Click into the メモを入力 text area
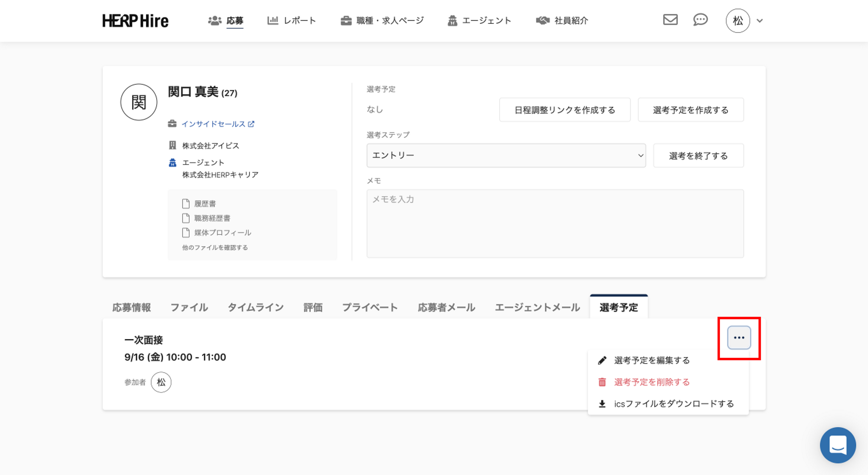Image resolution: width=868 pixels, height=475 pixels. tap(555, 224)
